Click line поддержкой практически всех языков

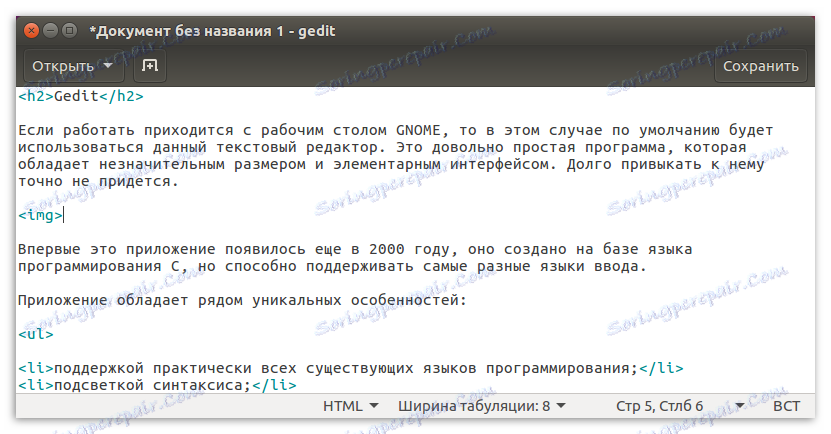[351, 368]
